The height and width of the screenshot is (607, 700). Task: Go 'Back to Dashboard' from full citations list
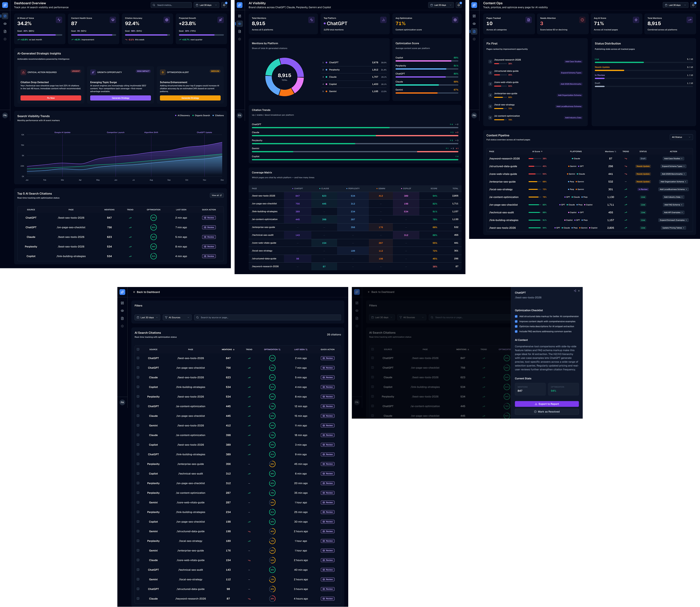click(x=146, y=292)
